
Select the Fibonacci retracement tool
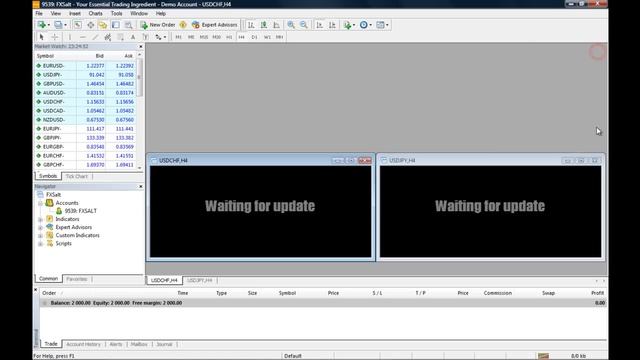tap(120, 37)
